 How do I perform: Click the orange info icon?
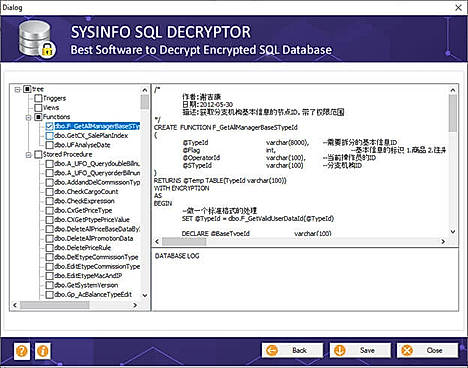(43, 351)
